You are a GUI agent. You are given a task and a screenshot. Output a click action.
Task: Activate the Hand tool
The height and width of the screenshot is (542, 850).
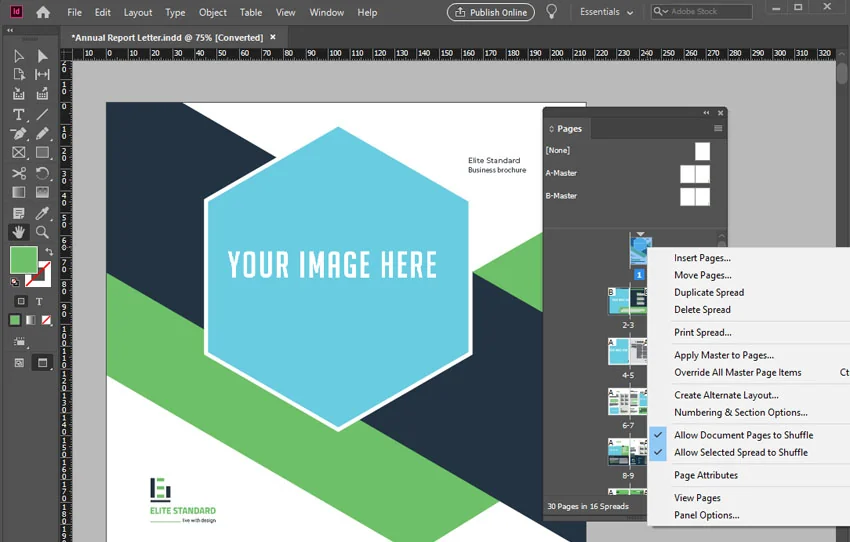click(18, 232)
